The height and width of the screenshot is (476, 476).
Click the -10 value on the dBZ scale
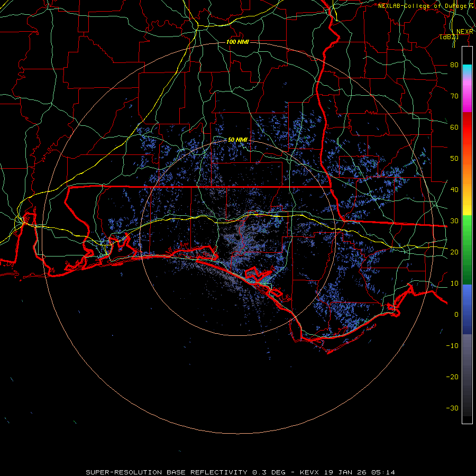tap(452, 346)
